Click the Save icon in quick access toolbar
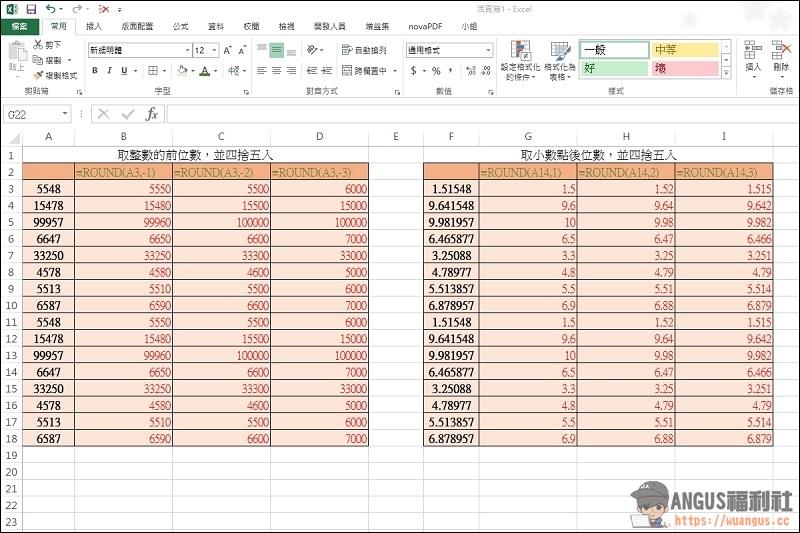This screenshot has width=800, height=533. (x=31, y=8)
